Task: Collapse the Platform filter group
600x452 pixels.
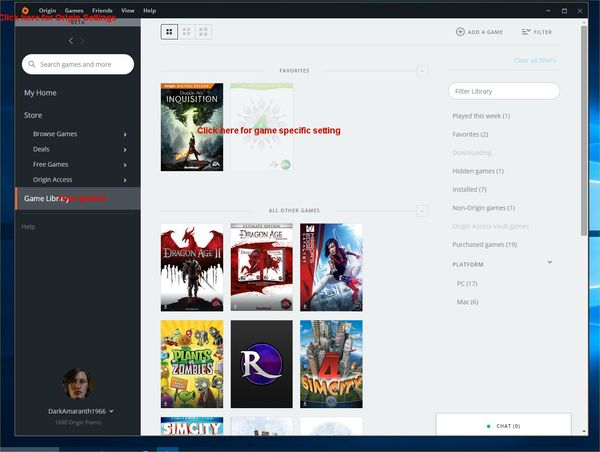Action: 549,262
